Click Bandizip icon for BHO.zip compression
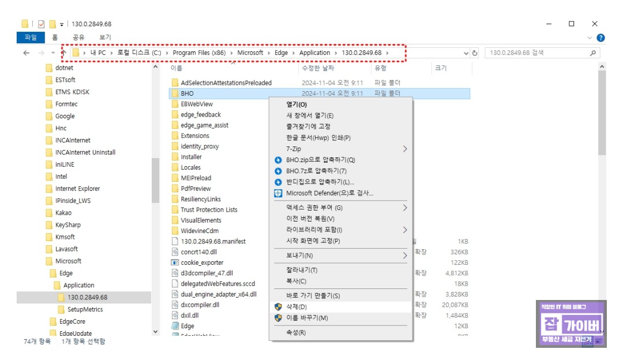 (x=278, y=160)
